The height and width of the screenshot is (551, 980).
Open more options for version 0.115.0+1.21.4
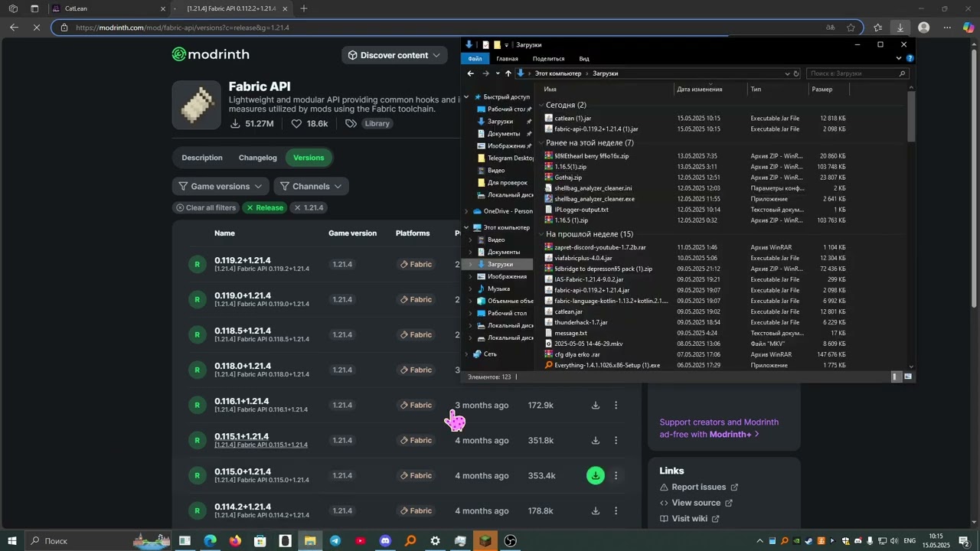[616, 475]
